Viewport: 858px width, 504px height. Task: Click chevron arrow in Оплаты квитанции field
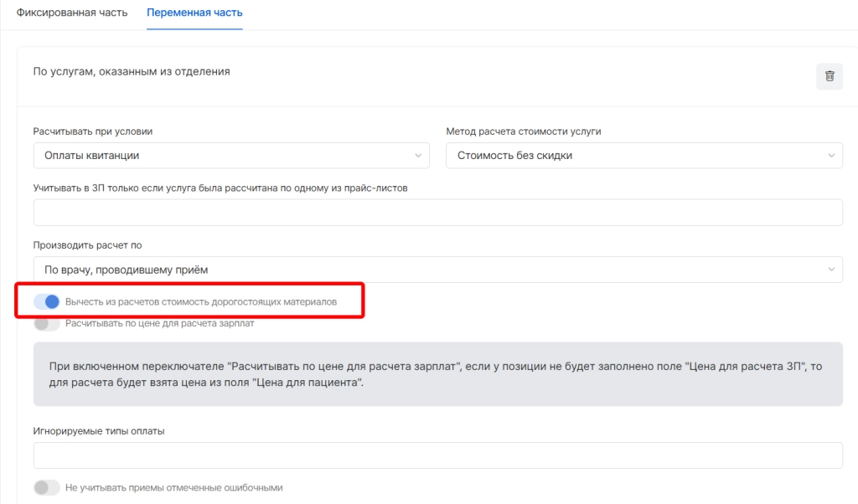tap(418, 156)
